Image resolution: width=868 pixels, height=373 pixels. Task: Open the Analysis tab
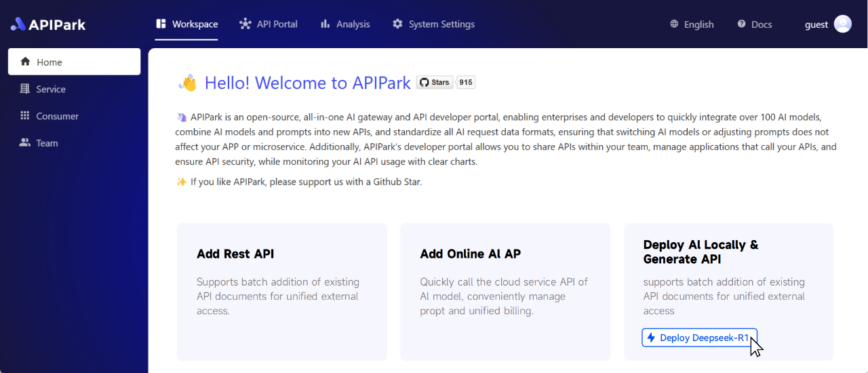click(x=353, y=24)
